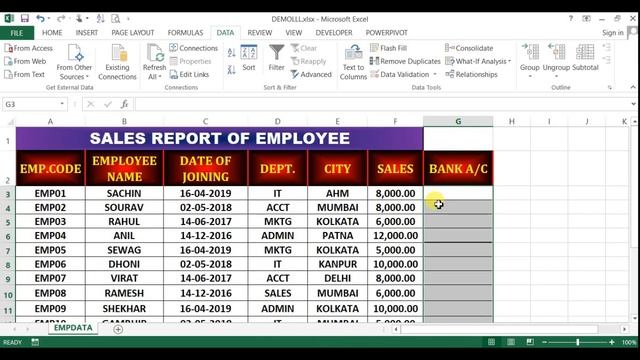Switch to the PAGE LAYOUT tab
This screenshot has width=640, height=360.
133,33
